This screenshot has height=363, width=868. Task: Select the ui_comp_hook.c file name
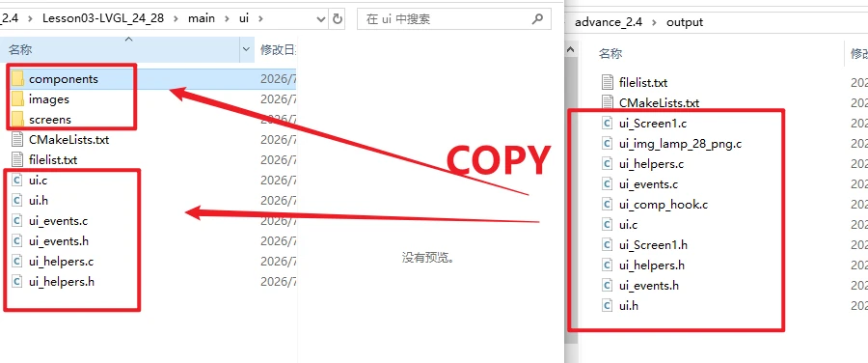664,204
